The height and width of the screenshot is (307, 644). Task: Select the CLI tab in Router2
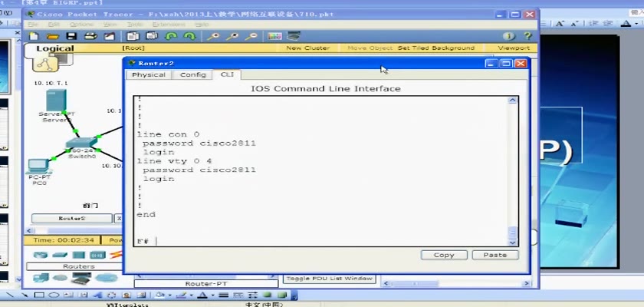tap(227, 74)
